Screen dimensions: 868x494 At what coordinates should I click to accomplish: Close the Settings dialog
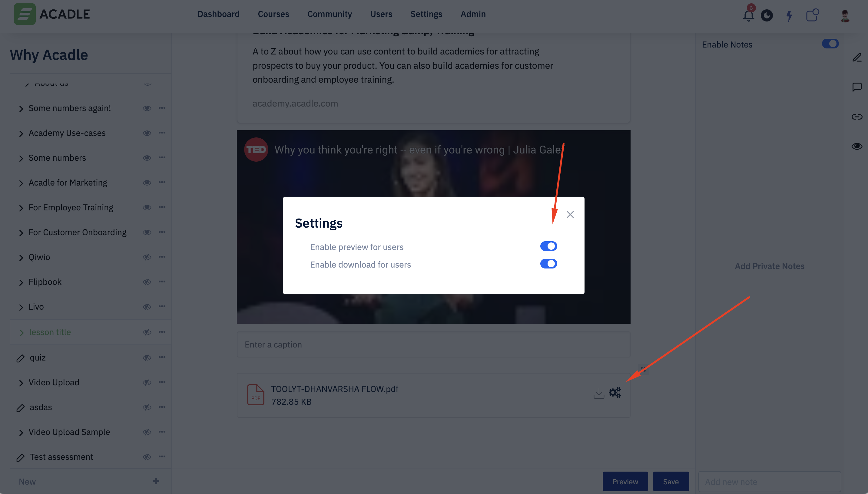(x=570, y=214)
